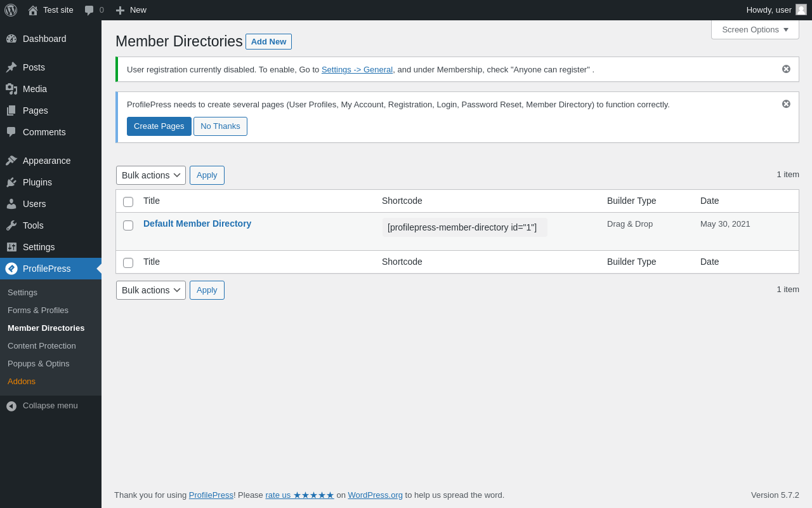The width and height of the screenshot is (812, 508).
Task: Click the Appearance paintbrush icon
Action: click(11, 161)
